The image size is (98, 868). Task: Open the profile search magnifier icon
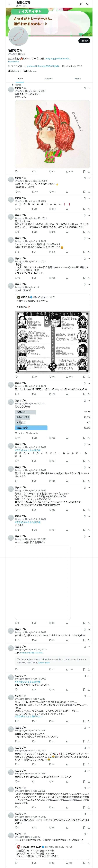click(88, 4)
